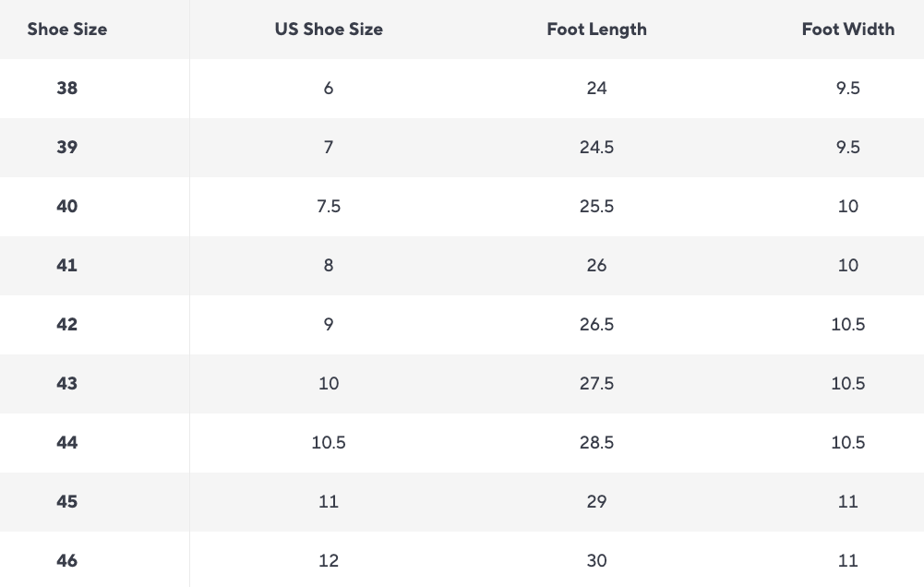Viewport: 924px width, 587px height.
Task: Select shoe size 44 row label
Action: (67, 443)
